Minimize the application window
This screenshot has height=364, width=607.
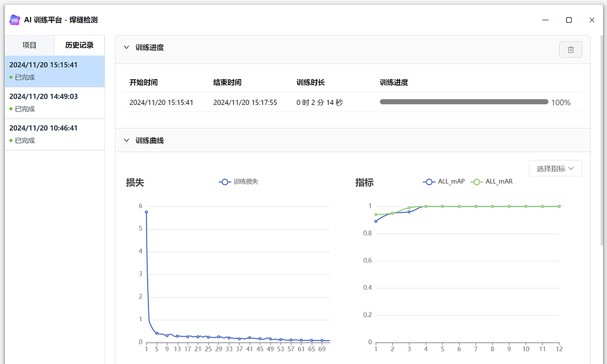click(545, 20)
